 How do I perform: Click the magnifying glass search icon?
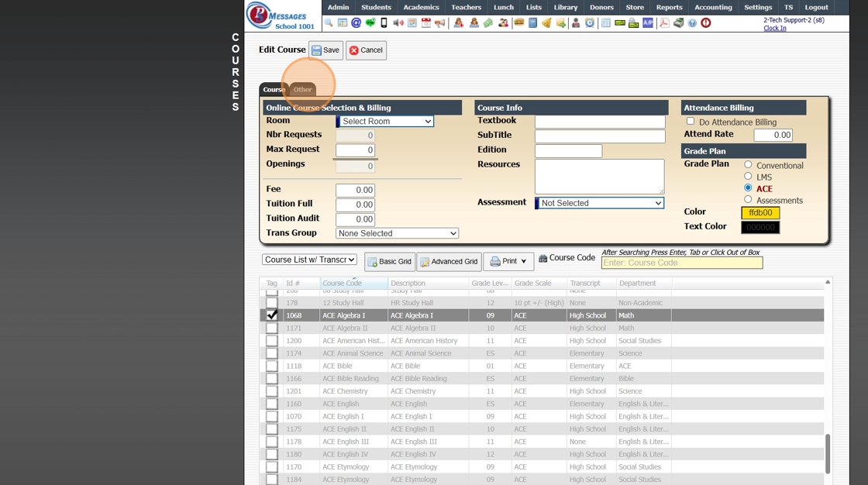329,22
